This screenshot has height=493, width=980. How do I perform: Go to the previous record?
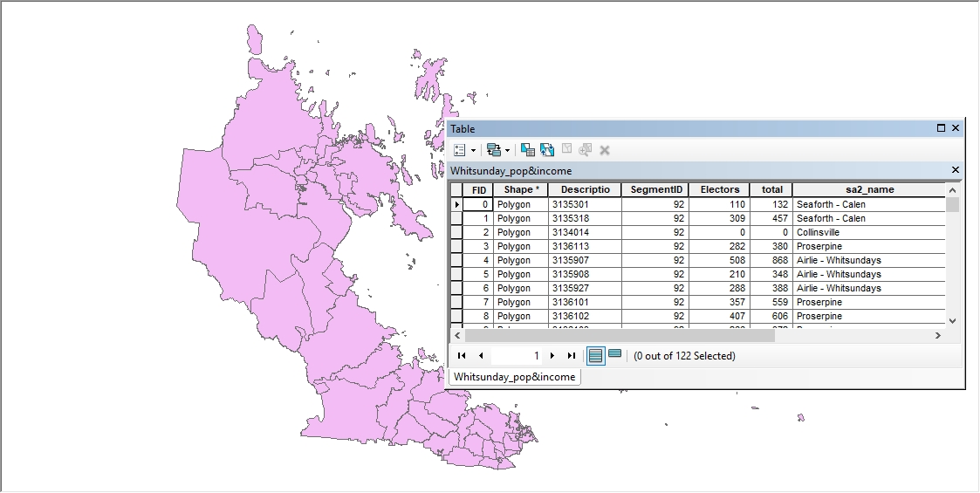481,355
